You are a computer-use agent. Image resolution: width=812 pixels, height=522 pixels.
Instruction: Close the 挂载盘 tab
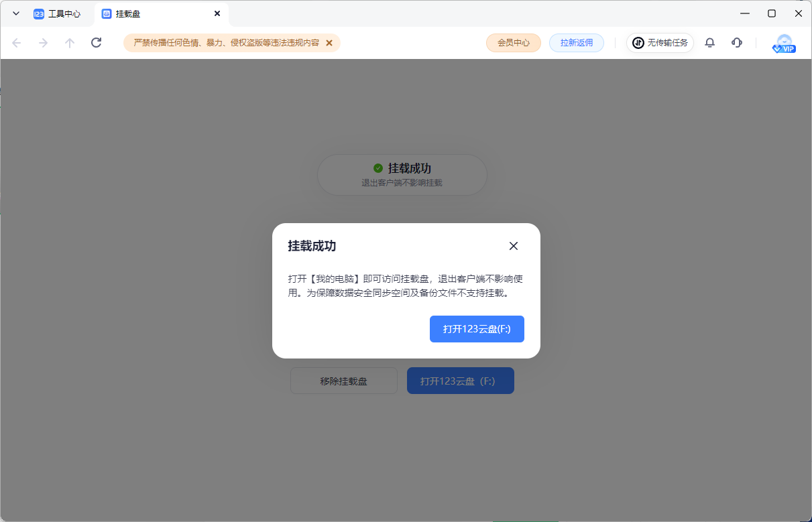(x=217, y=13)
